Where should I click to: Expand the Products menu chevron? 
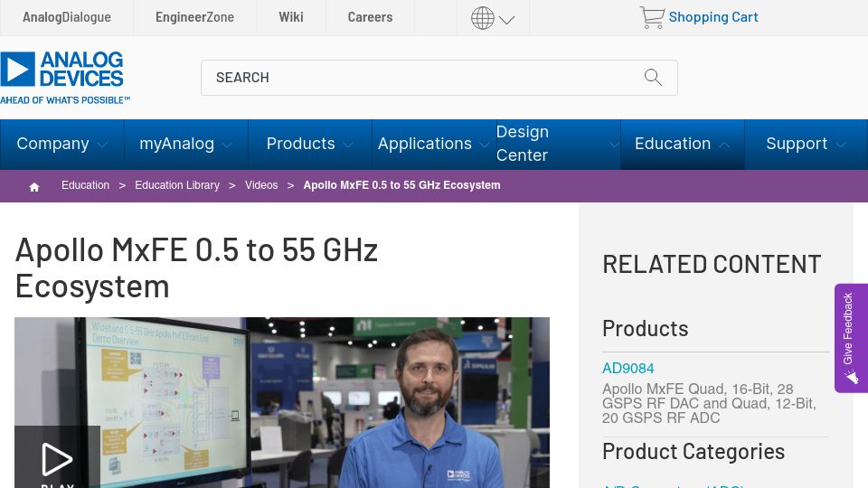tap(347, 145)
